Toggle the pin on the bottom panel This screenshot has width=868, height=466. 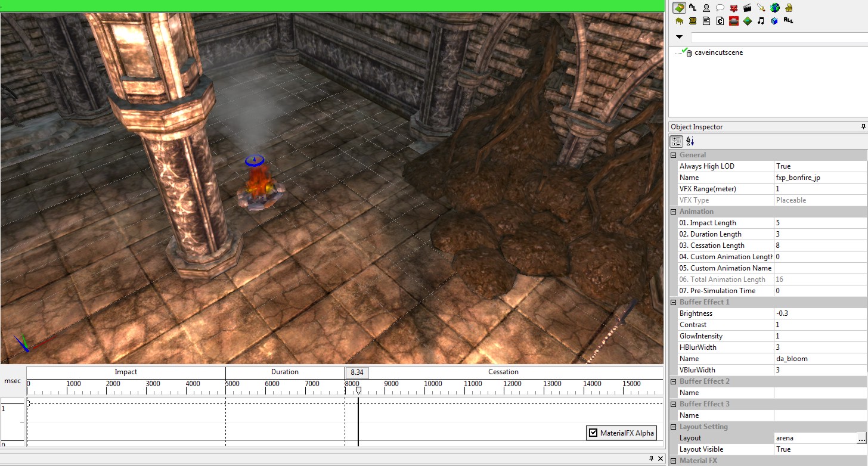pos(651,458)
